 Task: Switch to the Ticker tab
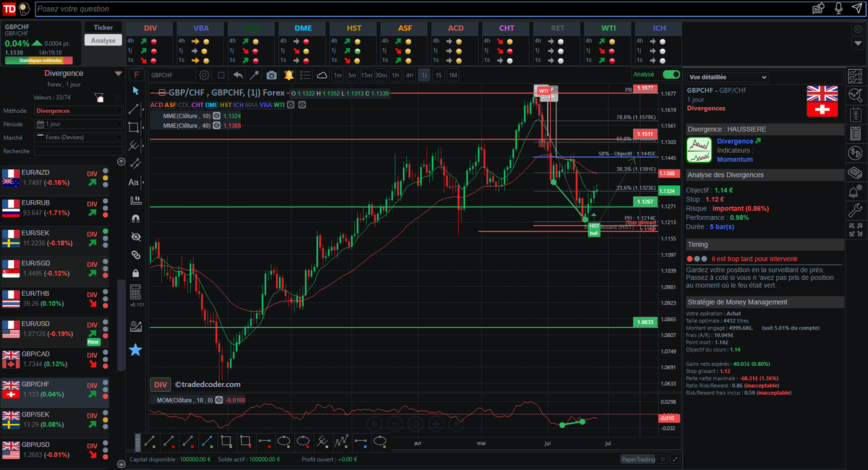(x=103, y=27)
